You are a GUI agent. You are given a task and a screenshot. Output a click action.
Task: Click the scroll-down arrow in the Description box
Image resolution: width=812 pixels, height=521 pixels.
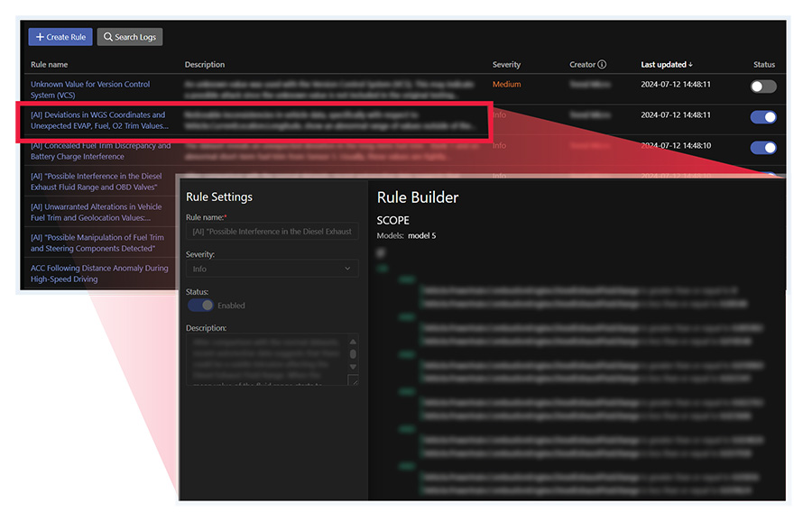click(x=351, y=365)
